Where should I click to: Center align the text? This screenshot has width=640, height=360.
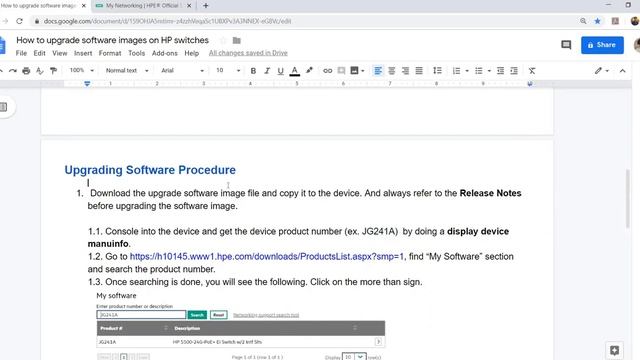(x=391, y=71)
